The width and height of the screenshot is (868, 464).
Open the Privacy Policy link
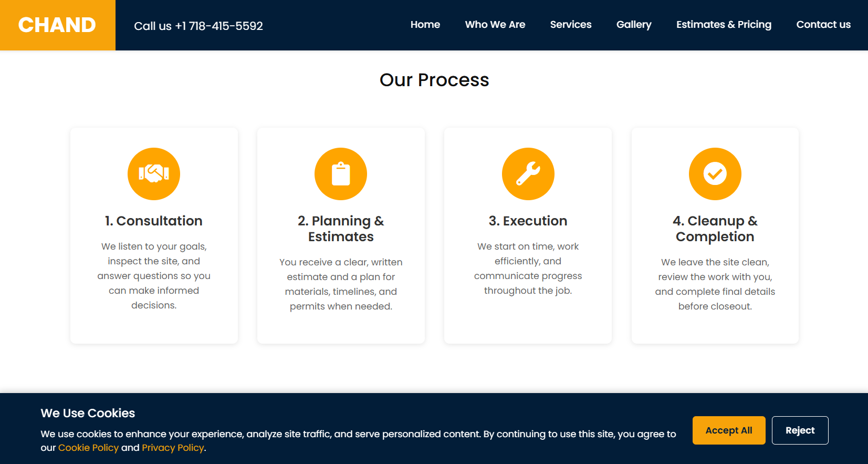pos(173,448)
